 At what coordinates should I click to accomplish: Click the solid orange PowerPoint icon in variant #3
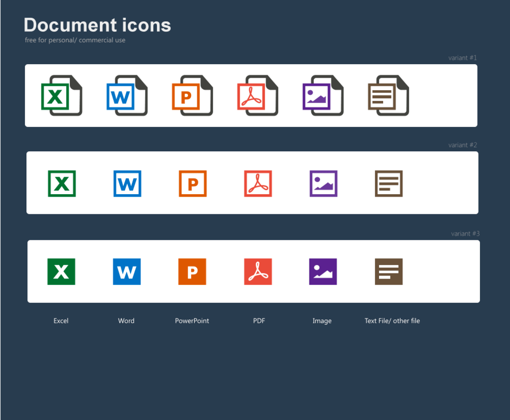192,271
